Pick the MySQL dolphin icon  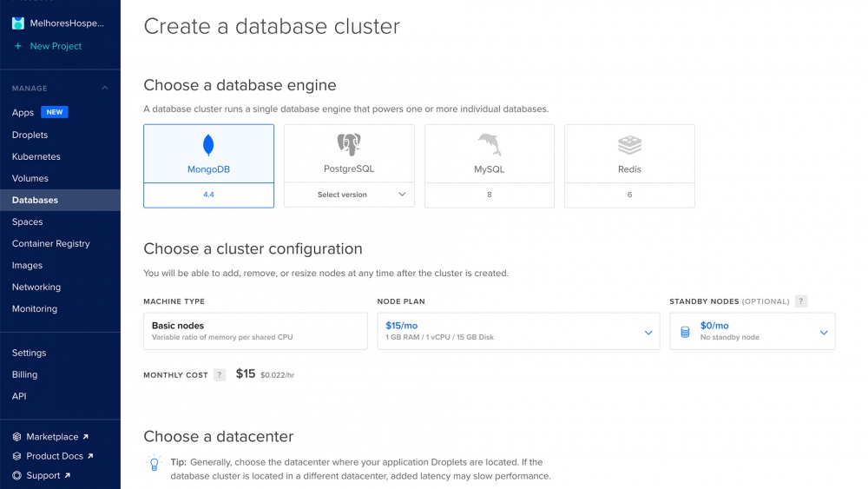(x=489, y=144)
